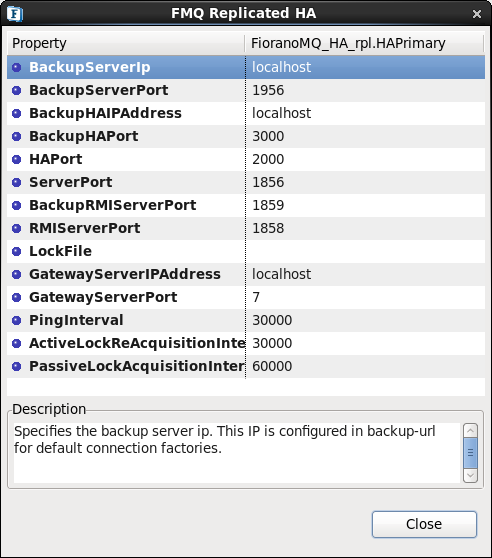Click the Fiorano app icon in title bar

pyautogui.click(x=15, y=14)
